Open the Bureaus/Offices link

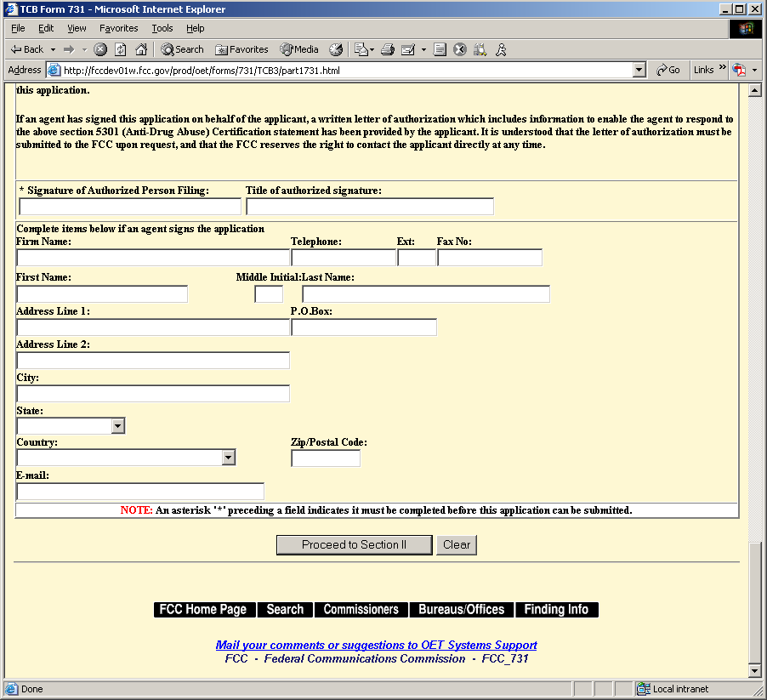(462, 610)
